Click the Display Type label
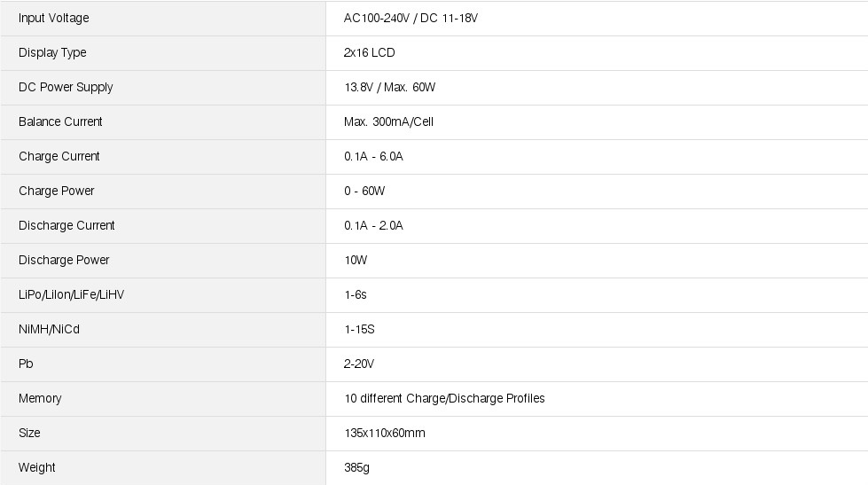This screenshot has width=868, height=485. coord(52,52)
